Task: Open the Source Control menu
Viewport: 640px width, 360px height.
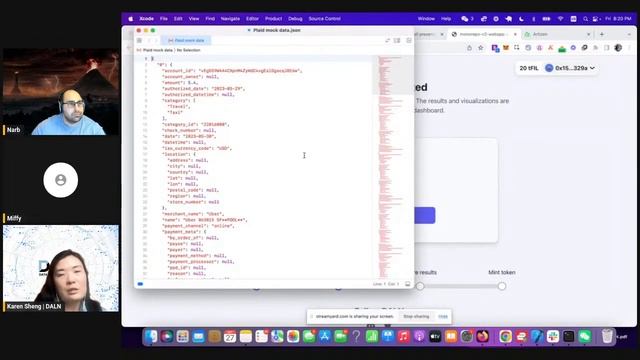Action: pos(324,19)
